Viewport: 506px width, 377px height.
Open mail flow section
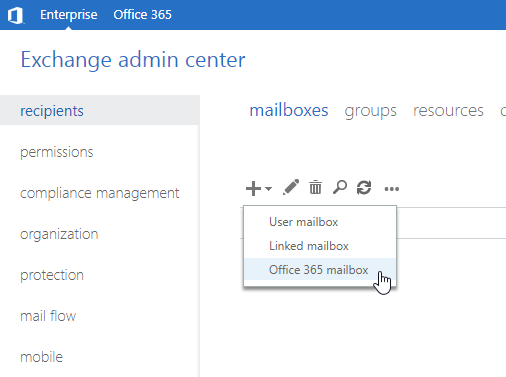pyautogui.click(x=48, y=316)
